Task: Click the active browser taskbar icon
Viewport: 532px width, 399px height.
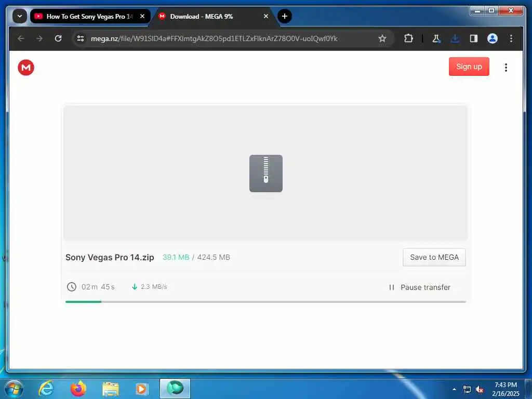Action: point(175,389)
